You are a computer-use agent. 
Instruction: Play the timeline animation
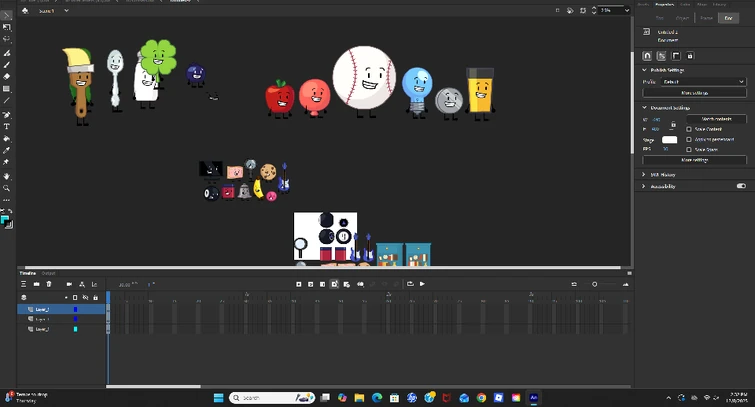click(422, 284)
